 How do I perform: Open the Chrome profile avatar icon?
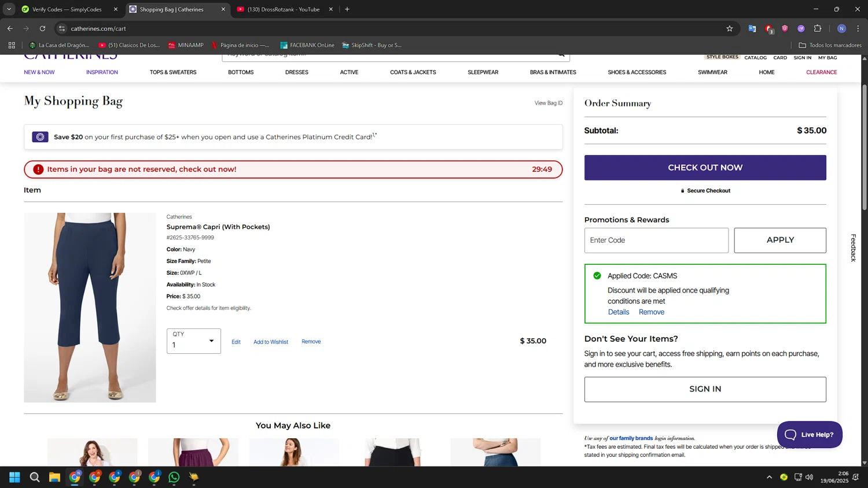tap(841, 28)
